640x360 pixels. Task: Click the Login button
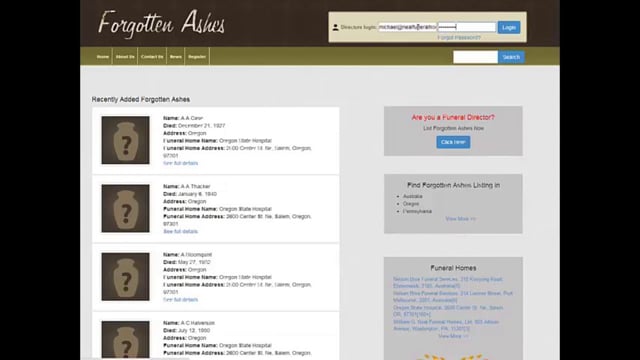(509, 27)
